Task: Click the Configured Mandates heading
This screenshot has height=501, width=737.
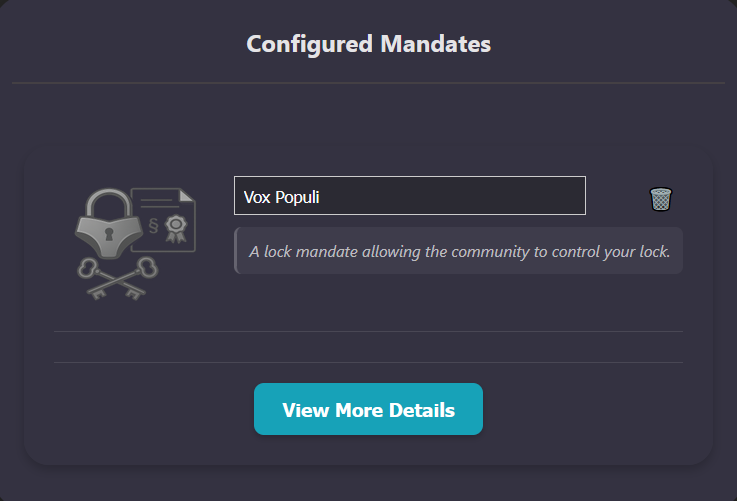Action: pos(368,44)
